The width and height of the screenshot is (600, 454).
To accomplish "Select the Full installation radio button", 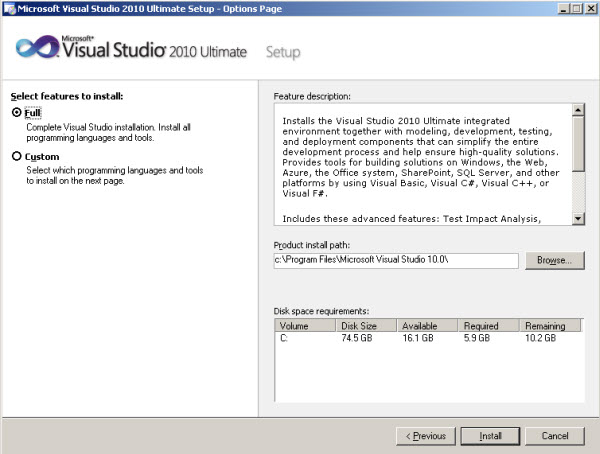I will [x=16, y=113].
